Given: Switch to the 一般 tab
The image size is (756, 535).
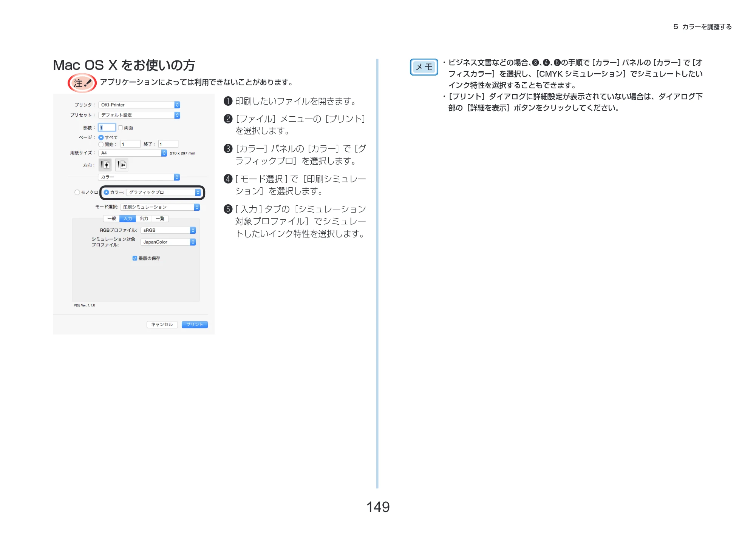Looking at the screenshot, I should pos(111,219).
